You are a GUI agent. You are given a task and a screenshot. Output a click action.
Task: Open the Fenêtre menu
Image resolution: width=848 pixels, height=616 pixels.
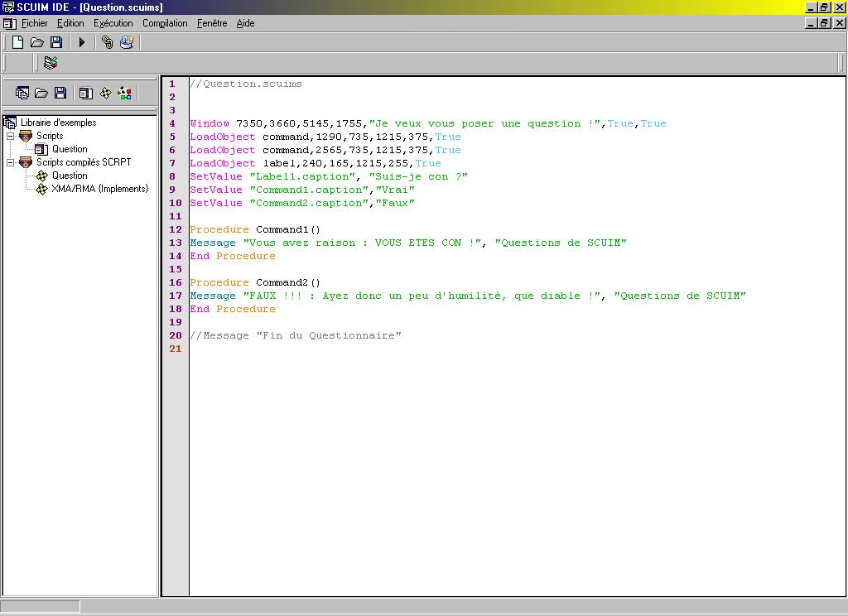pyautogui.click(x=212, y=23)
